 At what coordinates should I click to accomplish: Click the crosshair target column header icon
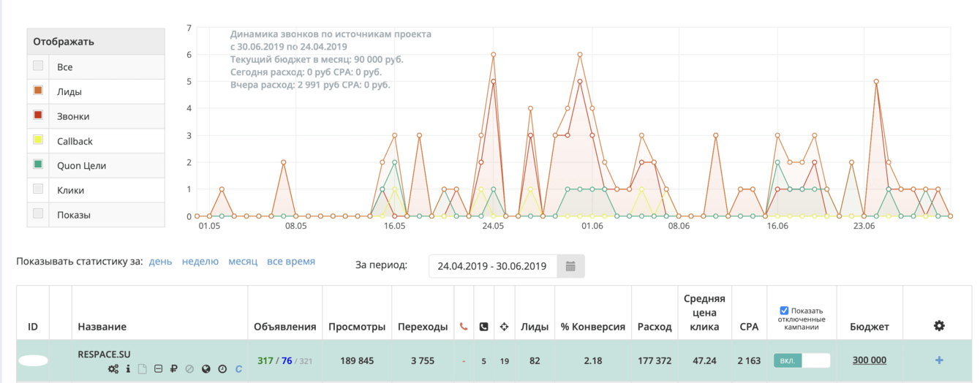click(x=504, y=327)
